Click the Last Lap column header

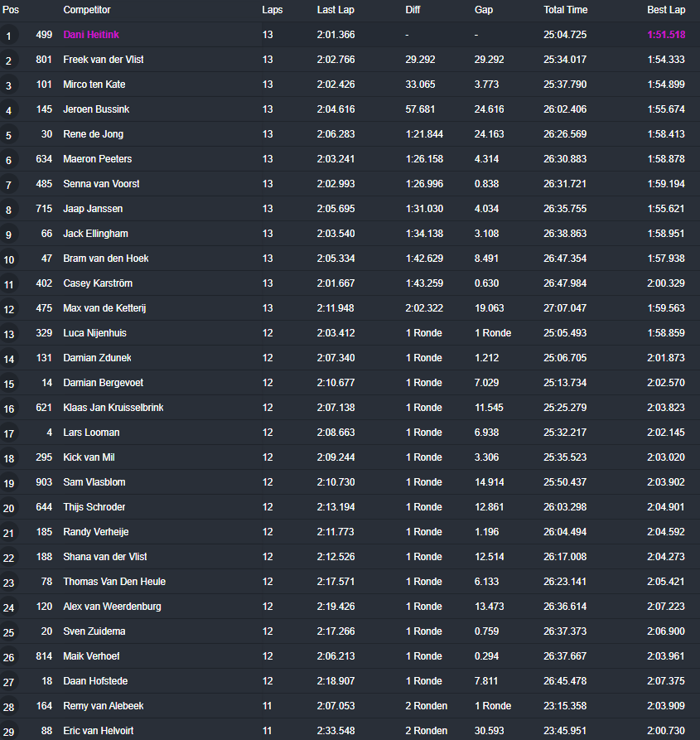[336, 10]
